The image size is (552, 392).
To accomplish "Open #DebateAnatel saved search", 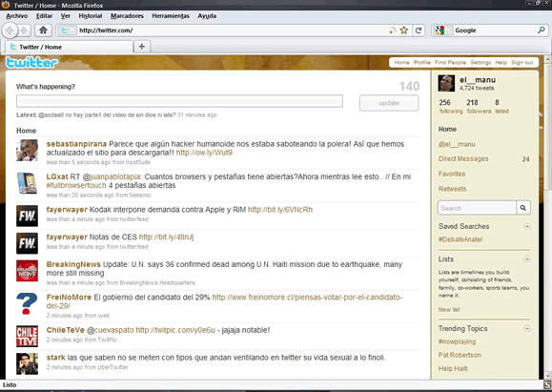I will [x=460, y=239].
